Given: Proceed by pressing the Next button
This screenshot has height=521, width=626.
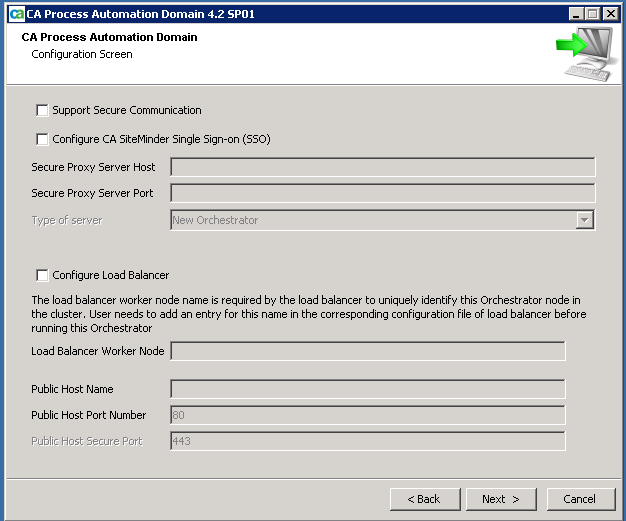Looking at the screenshot, I should (501, 499).
